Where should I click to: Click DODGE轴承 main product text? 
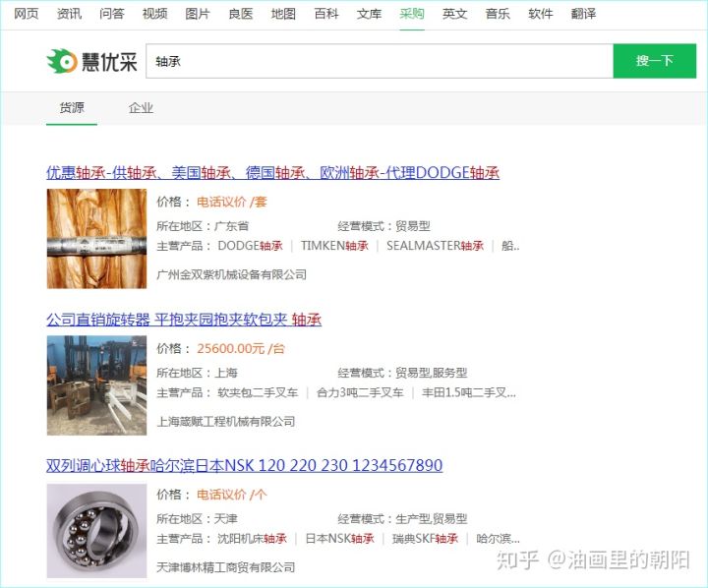[250, 246]
